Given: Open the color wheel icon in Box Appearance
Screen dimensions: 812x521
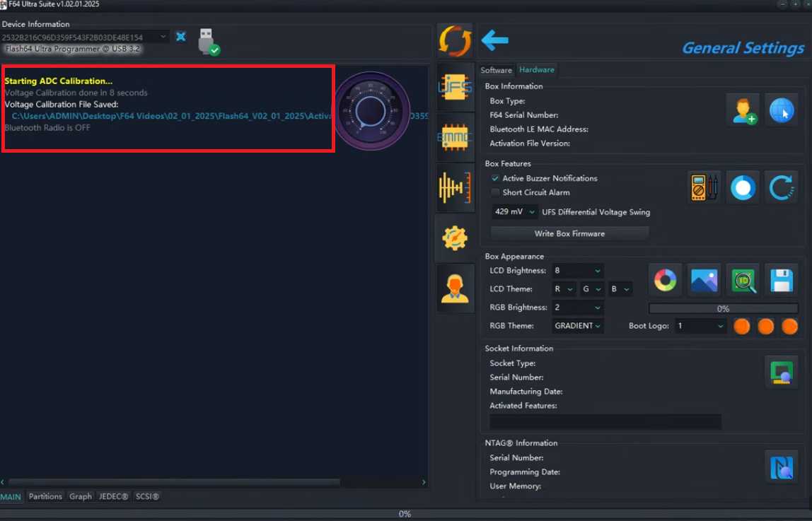Looking at the screenshot, I should pyautogui.click(x=666, y=280).
